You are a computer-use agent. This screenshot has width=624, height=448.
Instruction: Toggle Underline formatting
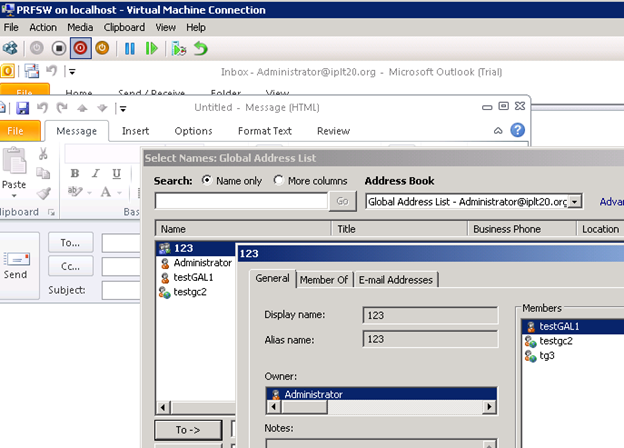[x=116, y=173]
